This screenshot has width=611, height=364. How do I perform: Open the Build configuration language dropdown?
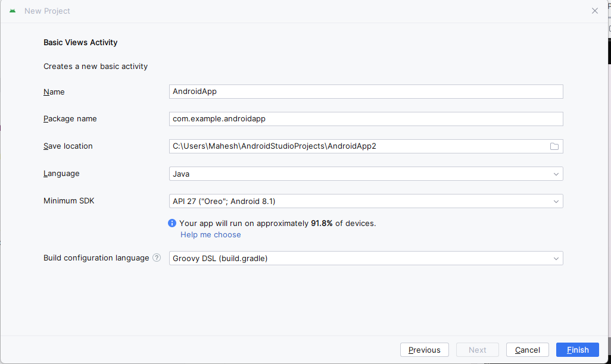(366, 258)
